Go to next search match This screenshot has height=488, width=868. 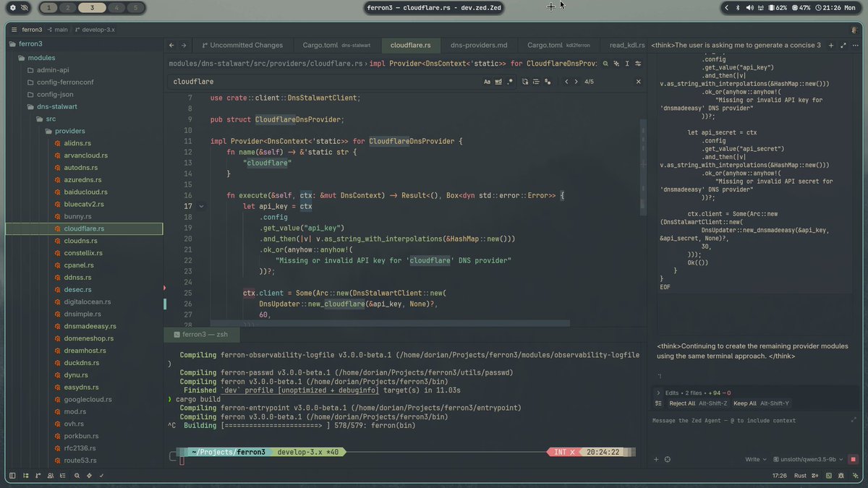576,82
